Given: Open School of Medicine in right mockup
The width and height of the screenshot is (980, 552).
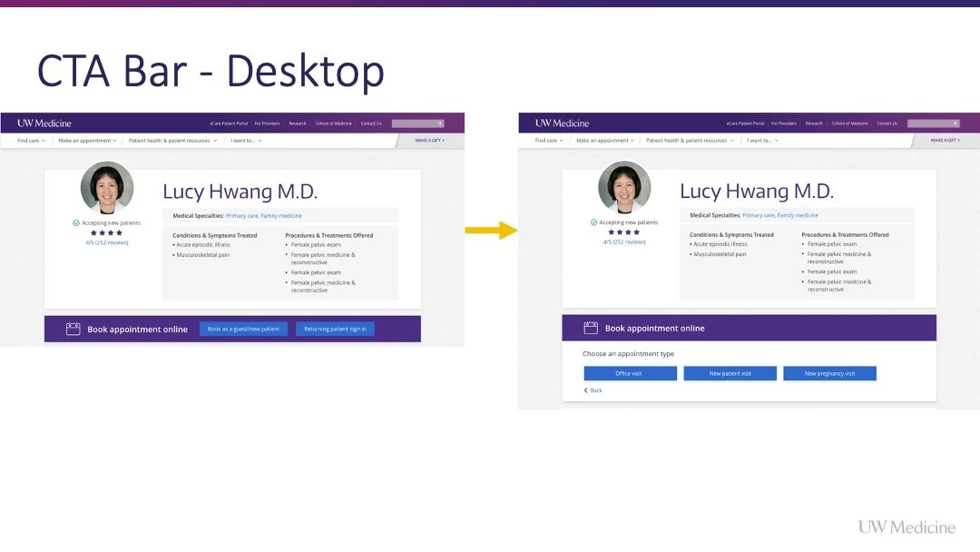Looking at the screenshot, I should 850,123.
